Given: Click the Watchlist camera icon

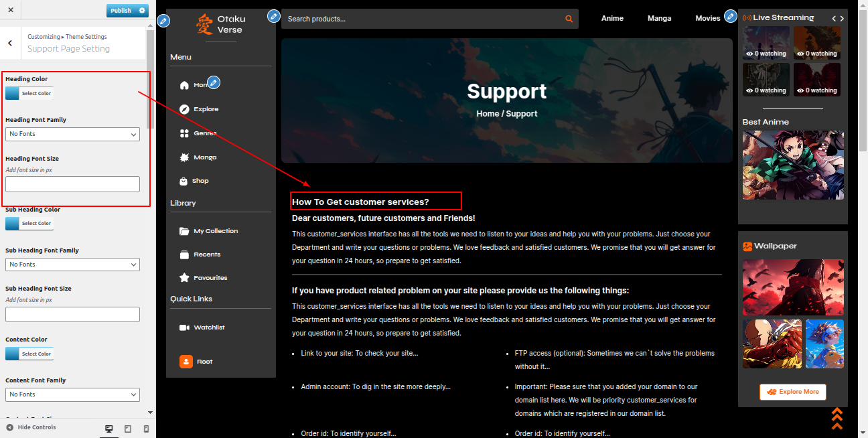Looking at the screenshot, I should coord(184,327).
